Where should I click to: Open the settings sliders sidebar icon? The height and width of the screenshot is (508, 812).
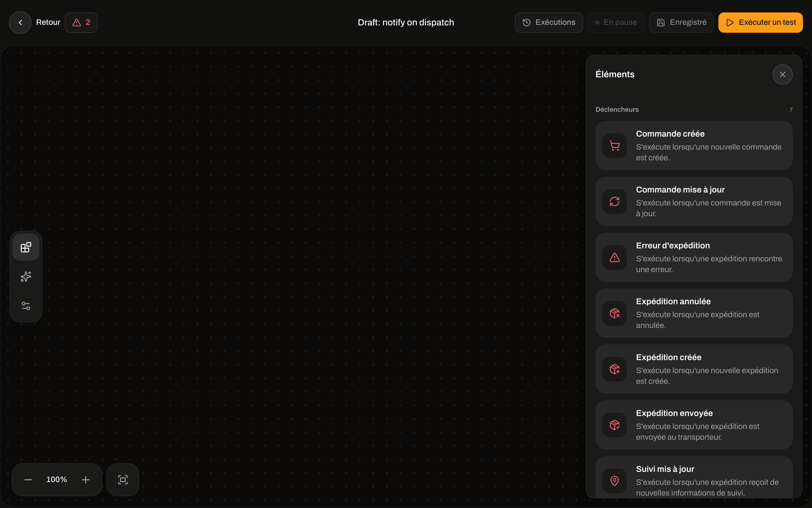point(26,306)
